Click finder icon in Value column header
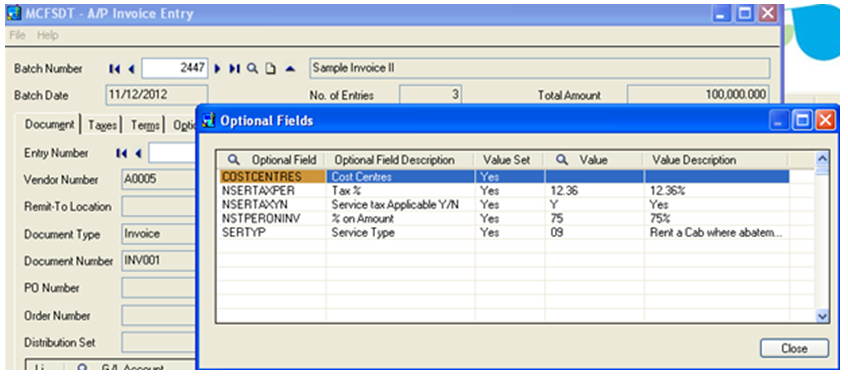 [562, 160]
